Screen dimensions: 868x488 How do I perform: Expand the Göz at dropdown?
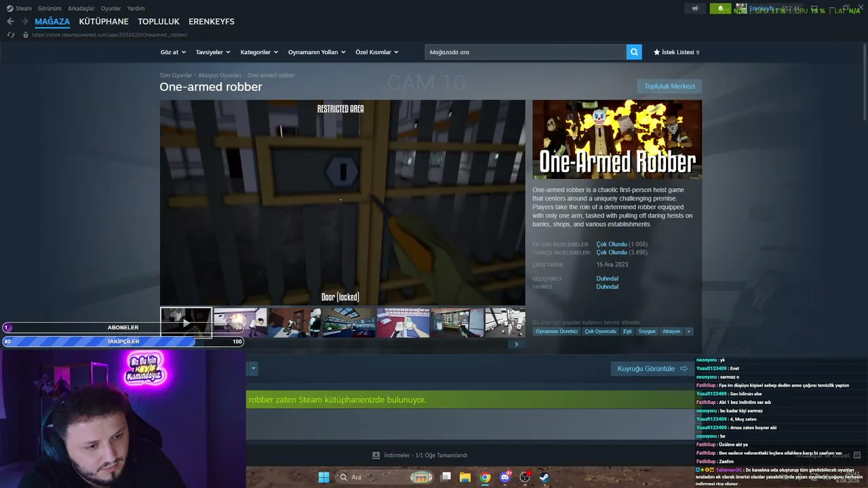pos(173,52)
